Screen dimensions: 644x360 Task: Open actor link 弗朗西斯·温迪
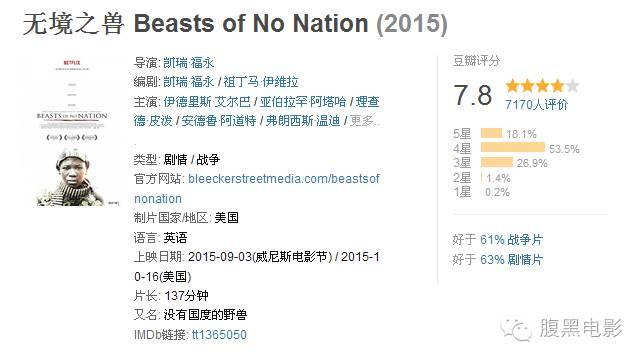(x=303, y=121)
